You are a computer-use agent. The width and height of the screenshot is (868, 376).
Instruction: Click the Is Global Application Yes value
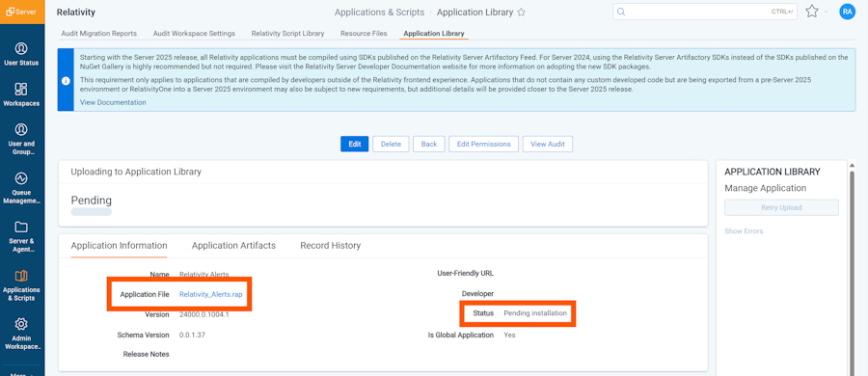coord(509,335)
